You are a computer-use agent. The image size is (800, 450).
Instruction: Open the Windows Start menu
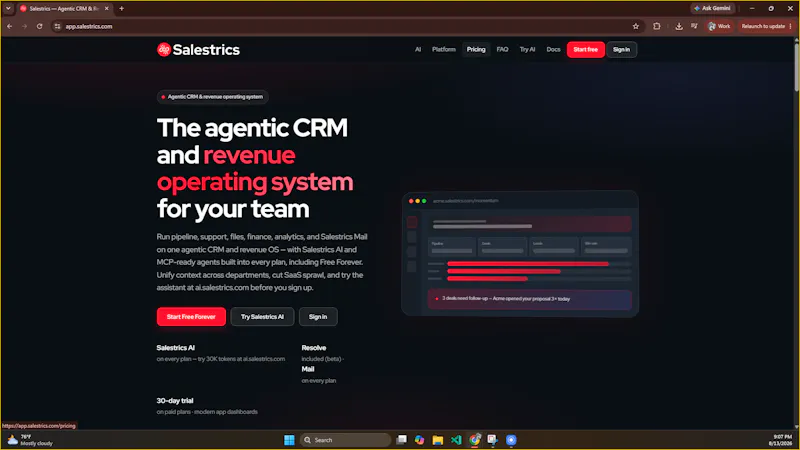tap(289, 440)
